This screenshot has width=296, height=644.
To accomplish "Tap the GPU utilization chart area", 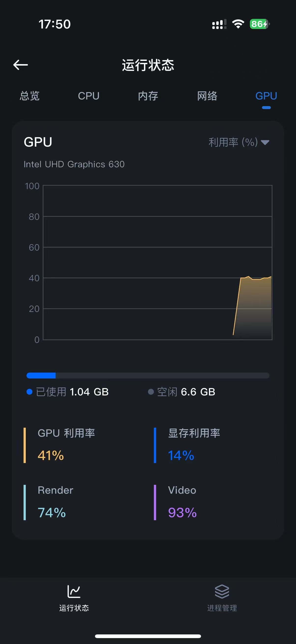I will click(157, 263).
